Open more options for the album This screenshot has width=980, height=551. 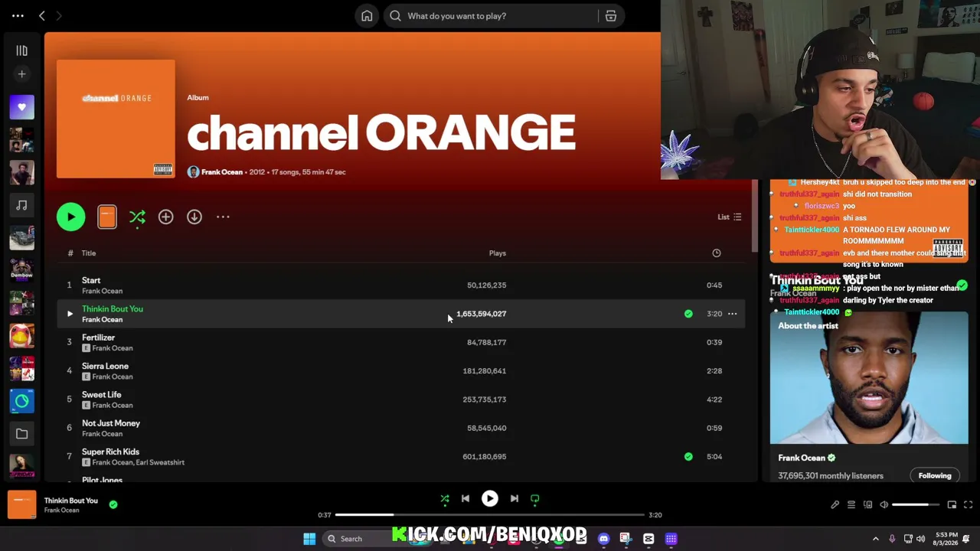point(223,217)
